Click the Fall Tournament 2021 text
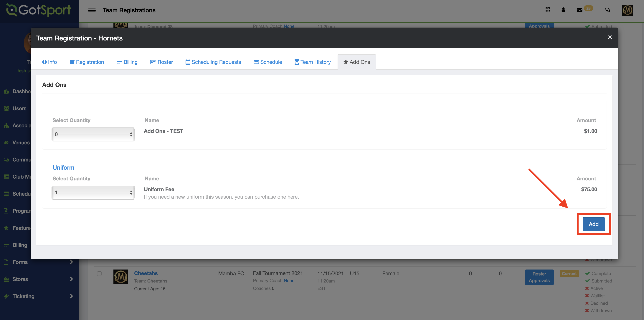 278,273
